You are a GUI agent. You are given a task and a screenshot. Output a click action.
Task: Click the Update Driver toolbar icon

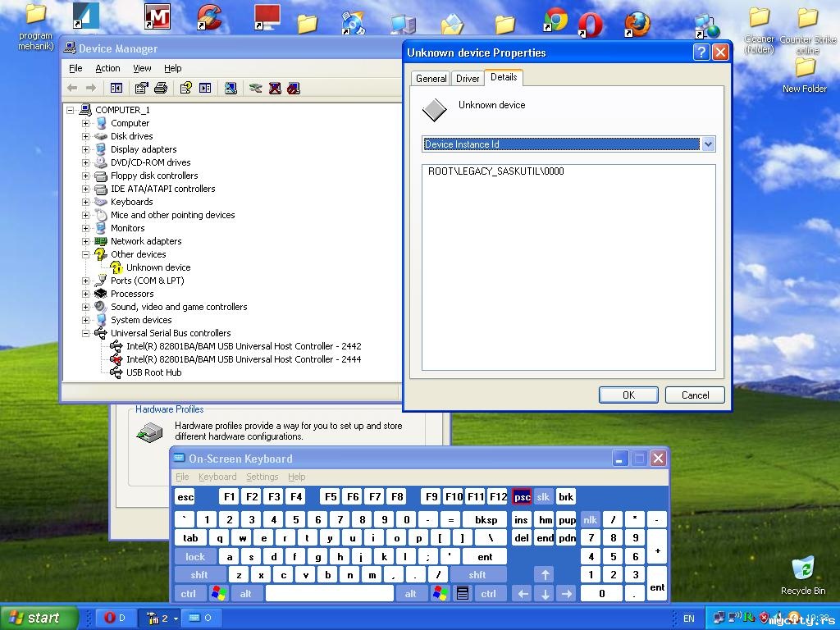click(256, 88)
